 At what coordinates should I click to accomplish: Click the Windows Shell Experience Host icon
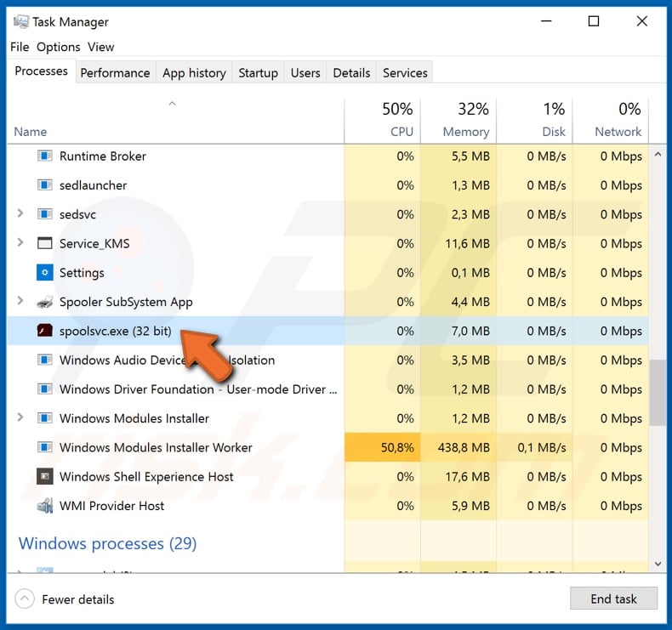coord(44,476)
